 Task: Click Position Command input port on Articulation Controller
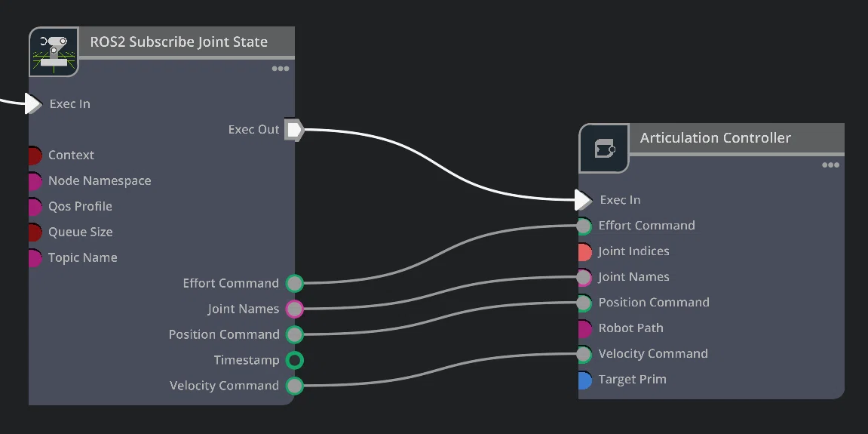[x=584, y=303]
